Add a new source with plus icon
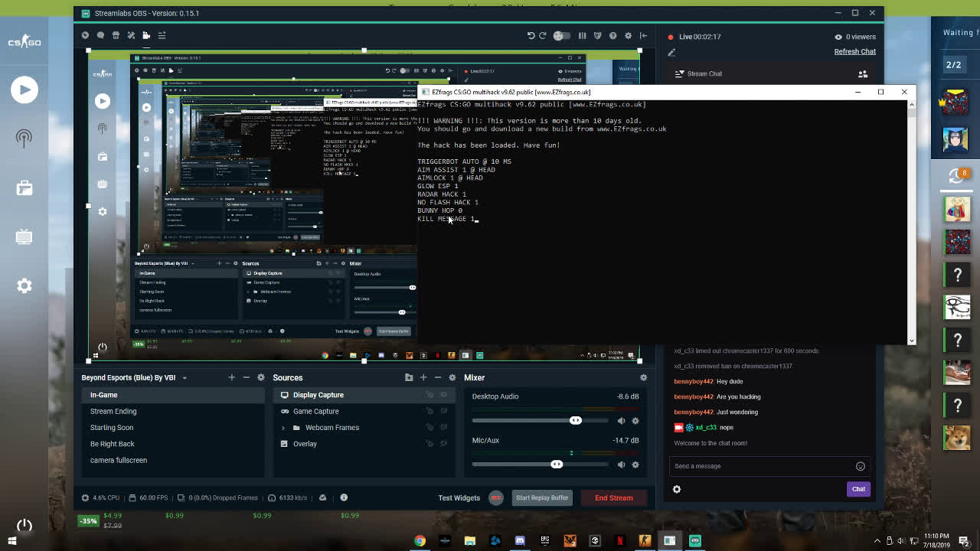This screenshot has height=551, width=980. pyautogui.click(x=423, y=377)
